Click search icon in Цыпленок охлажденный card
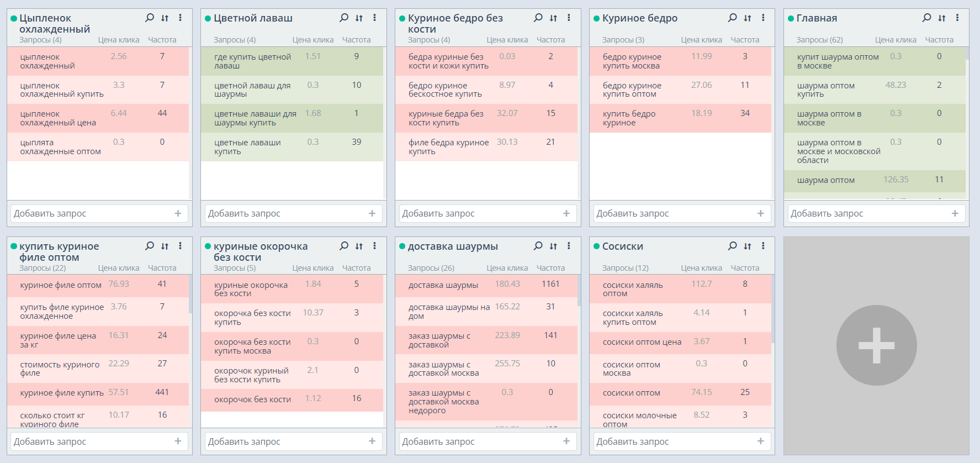The width and height of the screenshot is (980, 463). 149,18
